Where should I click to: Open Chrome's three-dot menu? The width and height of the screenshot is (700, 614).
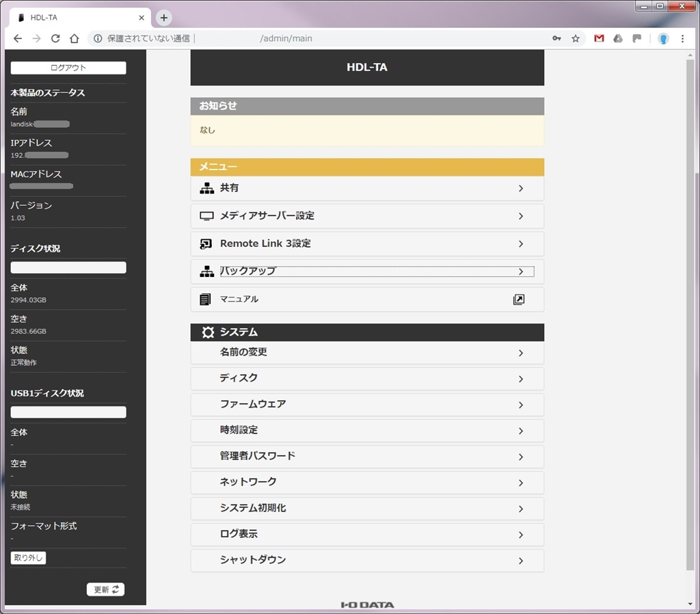click(x=683, y=38)
